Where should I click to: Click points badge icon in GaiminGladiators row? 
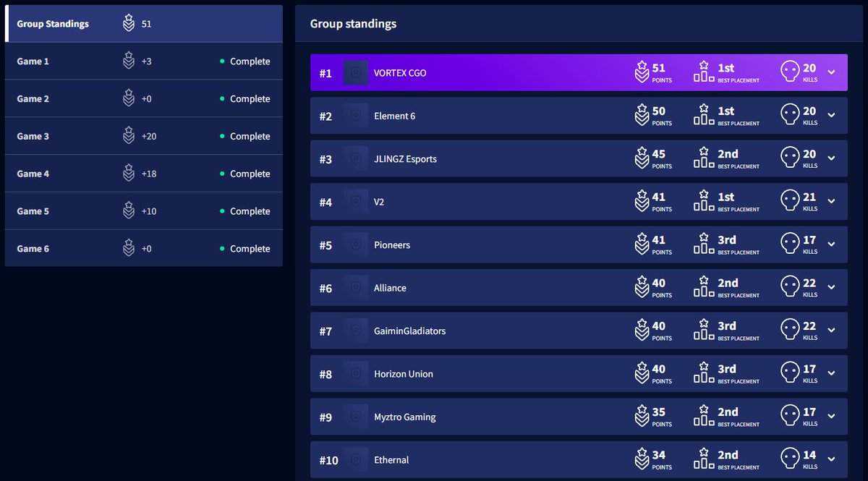[642, 331]
